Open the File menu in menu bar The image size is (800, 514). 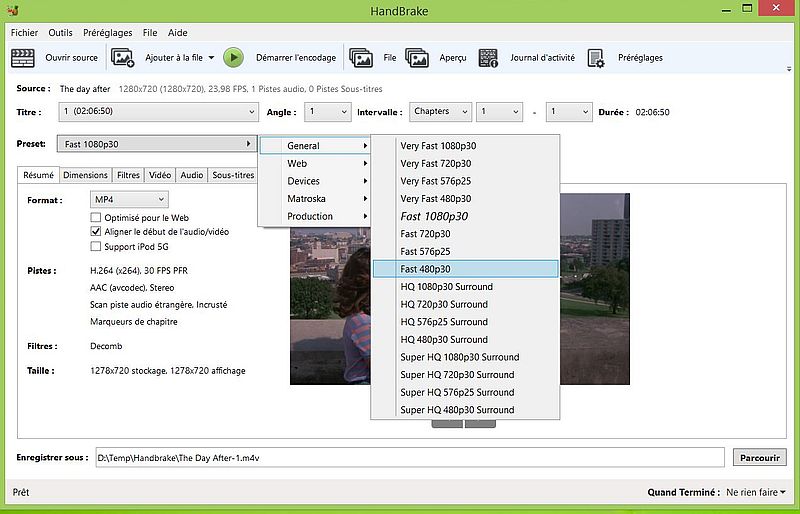point(150,33)
